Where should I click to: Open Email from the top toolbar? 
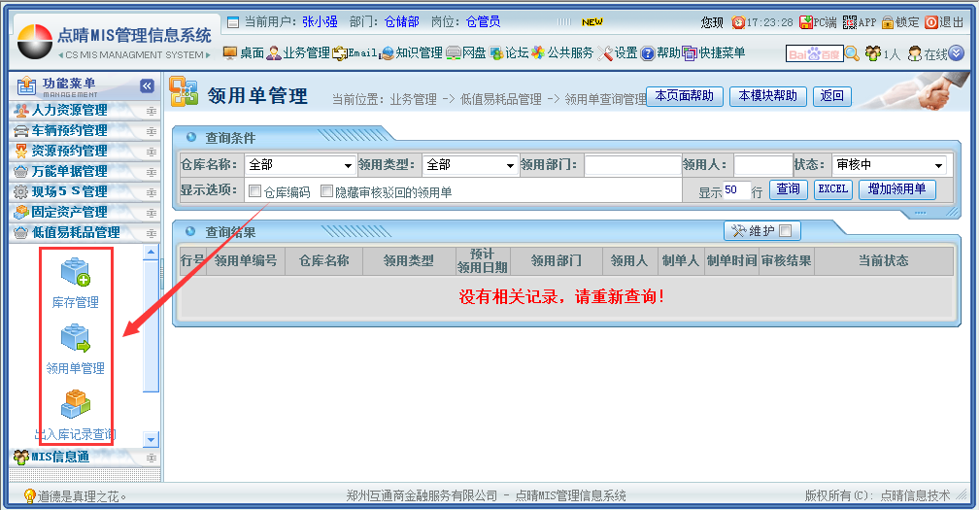pyautogui.click(x=355, y=52)
